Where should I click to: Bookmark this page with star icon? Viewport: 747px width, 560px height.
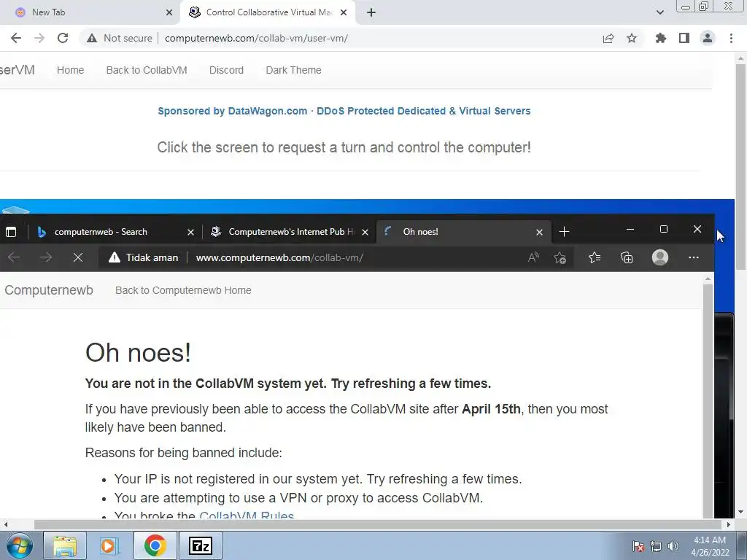point(632,38)
